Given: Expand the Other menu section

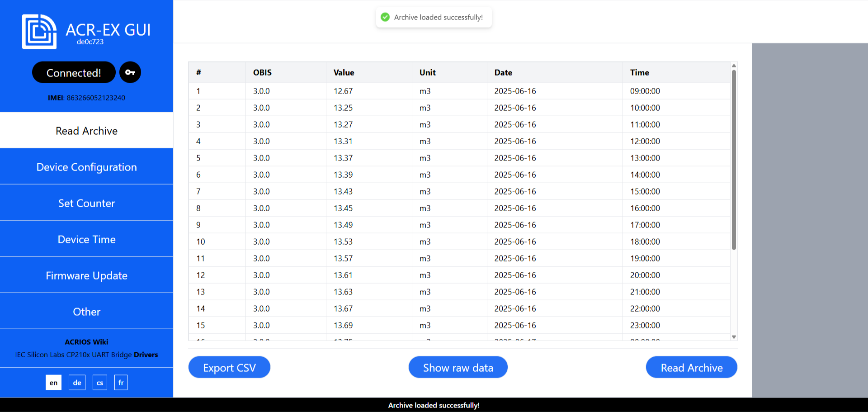Looking at the screenshot, I should coord(86,312).
